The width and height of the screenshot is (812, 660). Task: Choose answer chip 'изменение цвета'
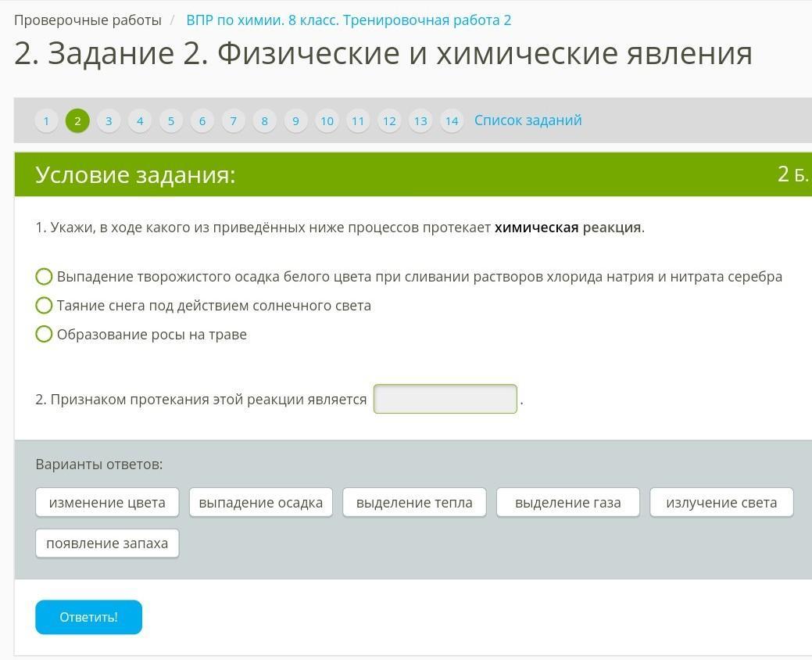point(107,503)
